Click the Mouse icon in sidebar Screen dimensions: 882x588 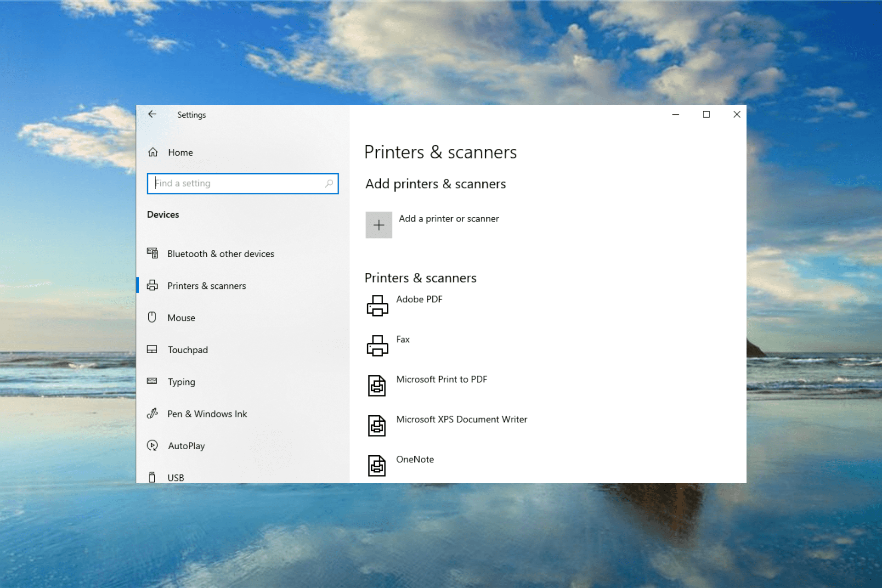click(x=152, y=317)
